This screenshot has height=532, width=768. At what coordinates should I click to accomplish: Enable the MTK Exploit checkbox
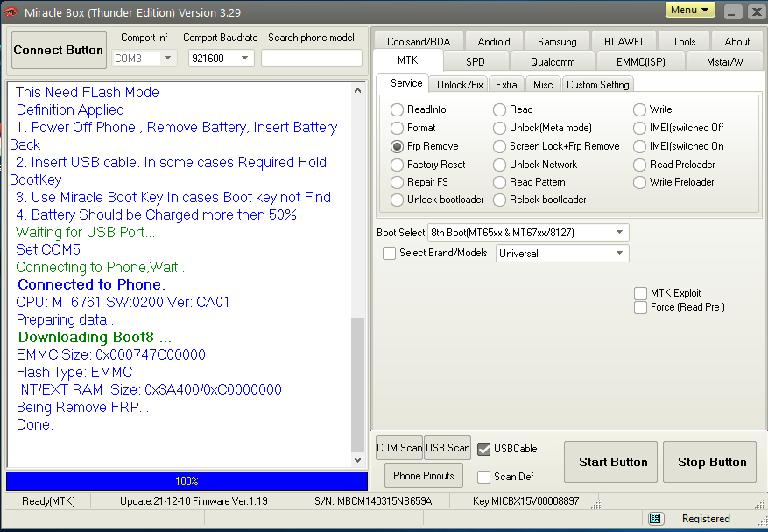pyautogui.click(x=640, y=293)
